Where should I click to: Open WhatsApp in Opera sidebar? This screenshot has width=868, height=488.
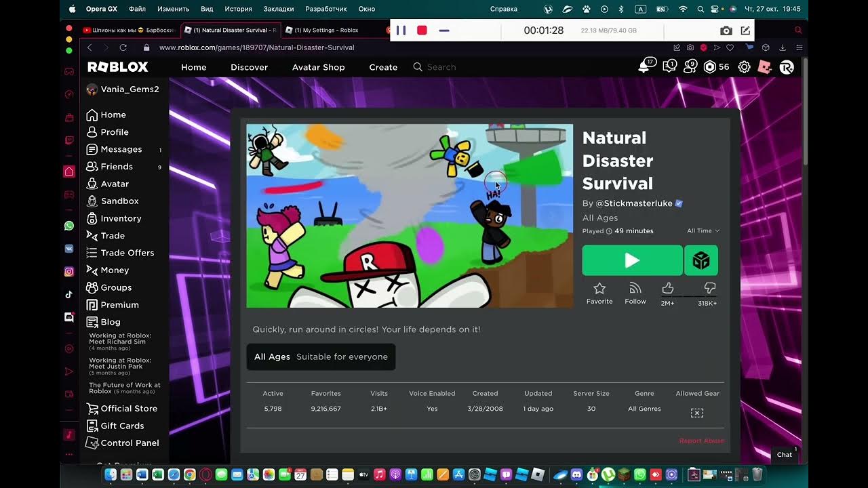coord(69,226)
